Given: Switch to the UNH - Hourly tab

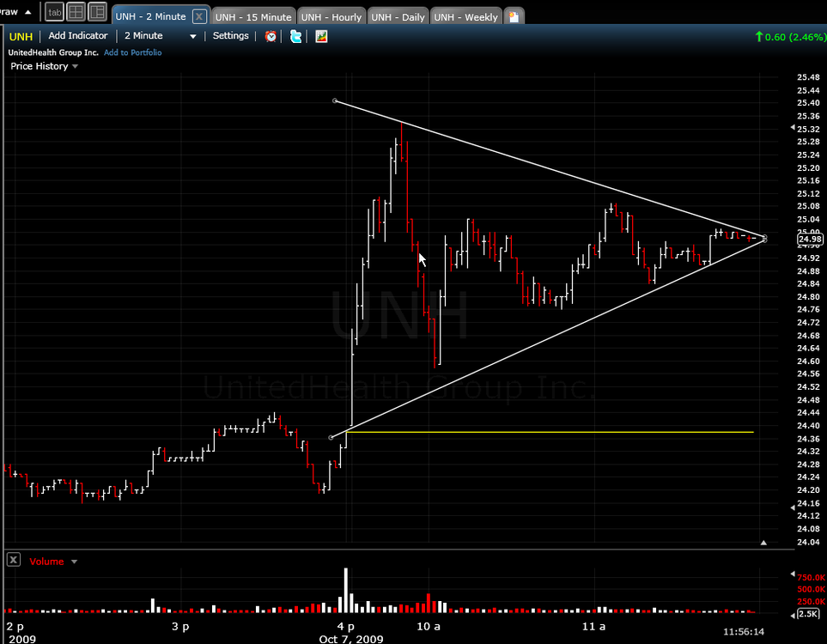Looking at the screenshot, I should point(331,17).
